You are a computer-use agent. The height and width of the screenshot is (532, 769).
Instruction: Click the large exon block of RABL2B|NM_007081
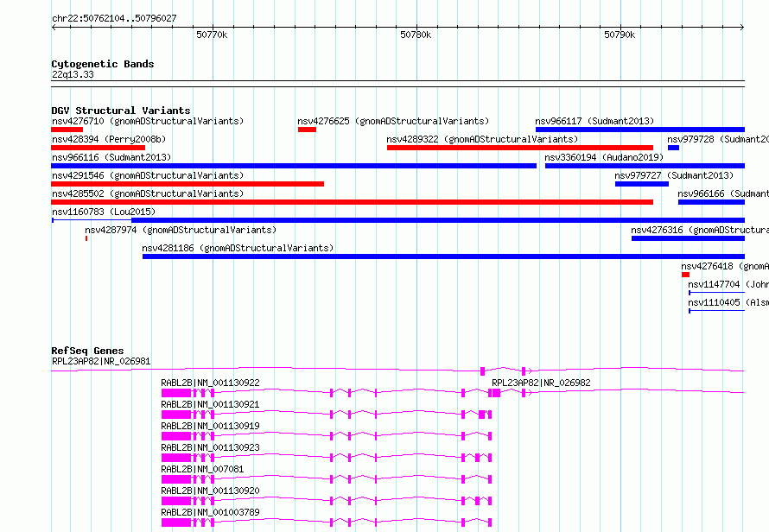[176, 479]
